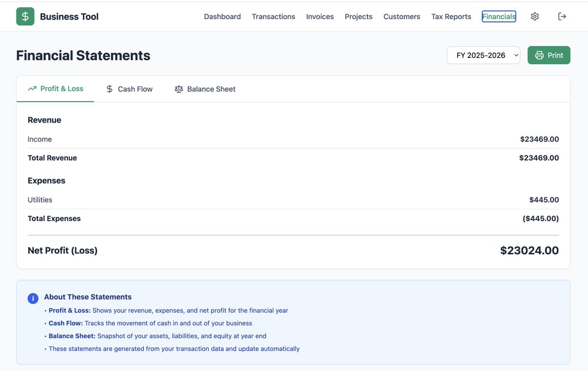Navigate to the Customers page

click(x=402, y=17)
